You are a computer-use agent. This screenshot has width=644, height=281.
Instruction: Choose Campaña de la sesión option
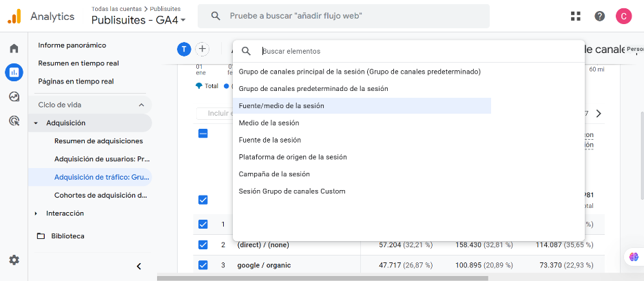(274, 174)
